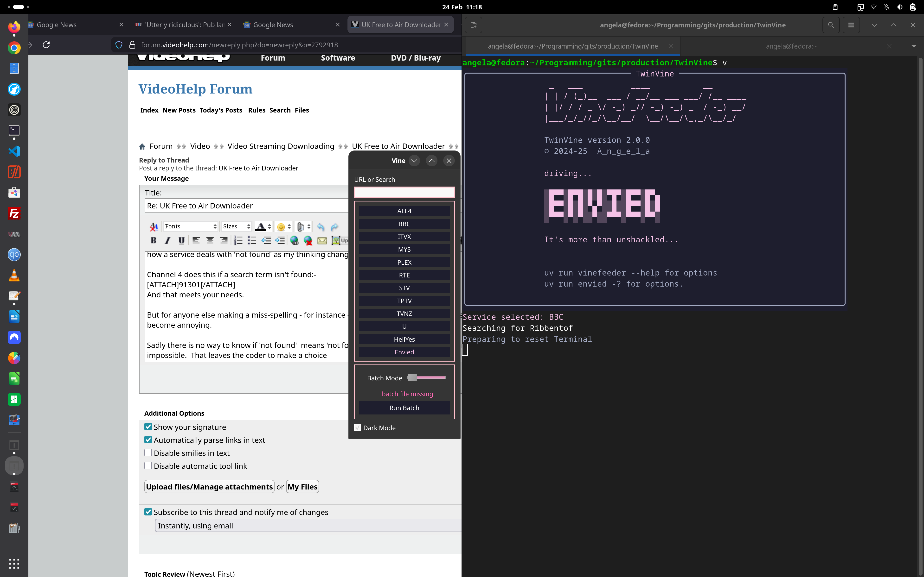Open the Today's Posts forum menu item
This screenshot has width=924, height=577.
pyautogui.click(x=221, y=110)
